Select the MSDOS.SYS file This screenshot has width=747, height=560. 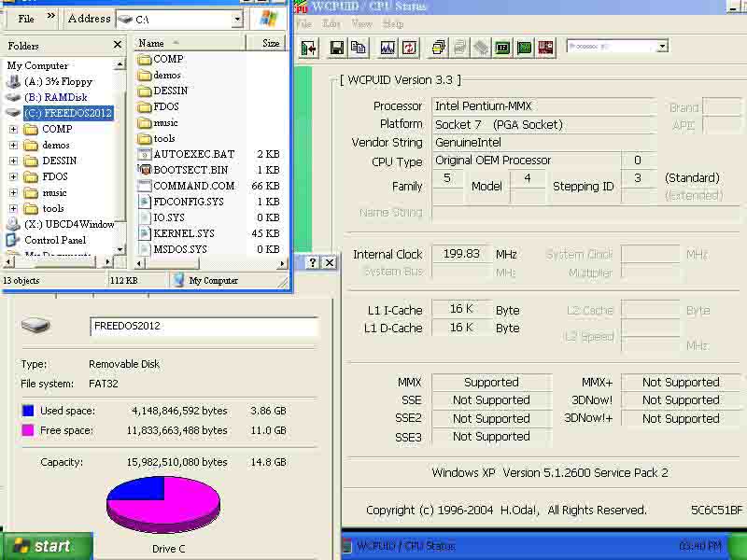coord(173,249)
